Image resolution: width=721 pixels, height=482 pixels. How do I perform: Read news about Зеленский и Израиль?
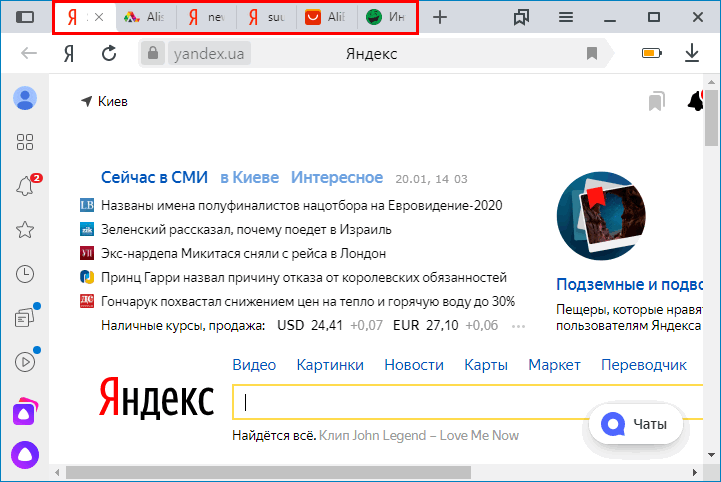click(x=246, y=230)
